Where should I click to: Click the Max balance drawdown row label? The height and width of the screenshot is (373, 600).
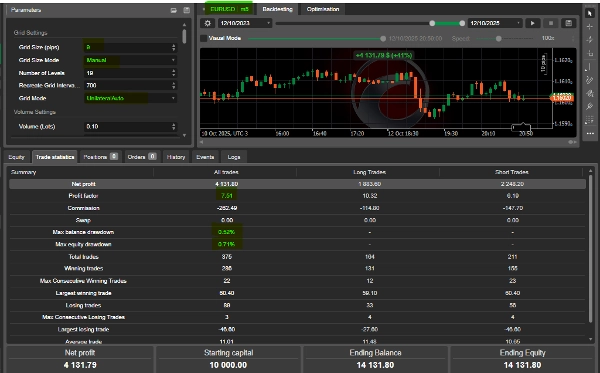[83, 232]
